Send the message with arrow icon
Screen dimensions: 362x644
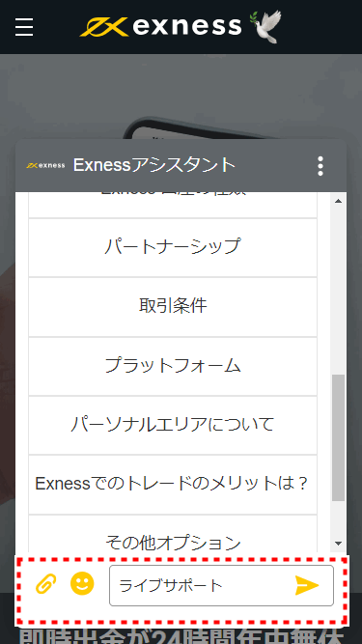[307, 585]
